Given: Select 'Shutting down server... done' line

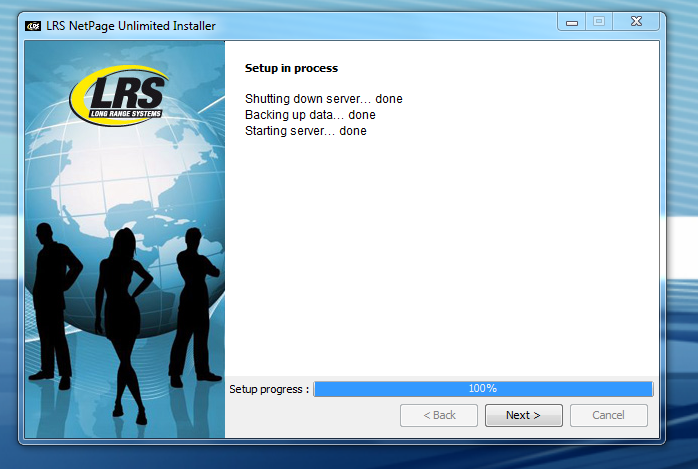Looking at the screenshot, I should 324,99.
